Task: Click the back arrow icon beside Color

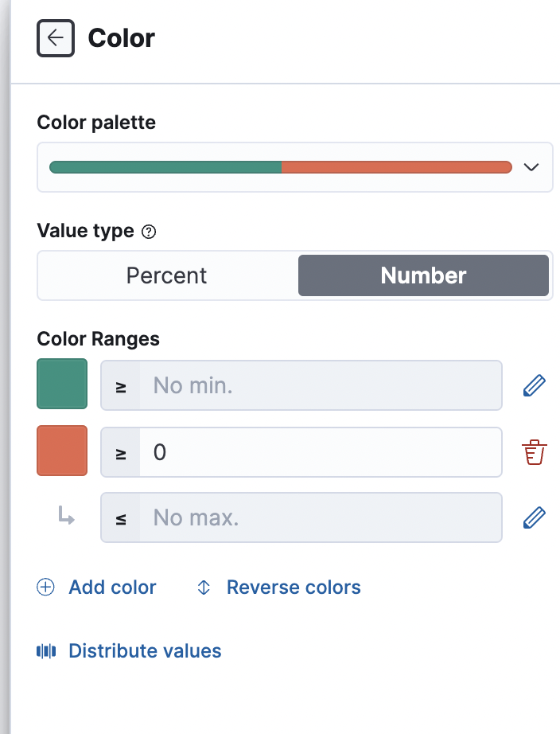Action: [55, 38]
